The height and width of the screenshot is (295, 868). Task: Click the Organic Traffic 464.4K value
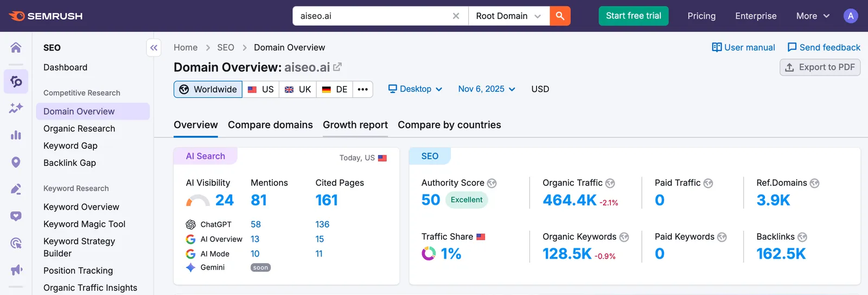[570, 200]
